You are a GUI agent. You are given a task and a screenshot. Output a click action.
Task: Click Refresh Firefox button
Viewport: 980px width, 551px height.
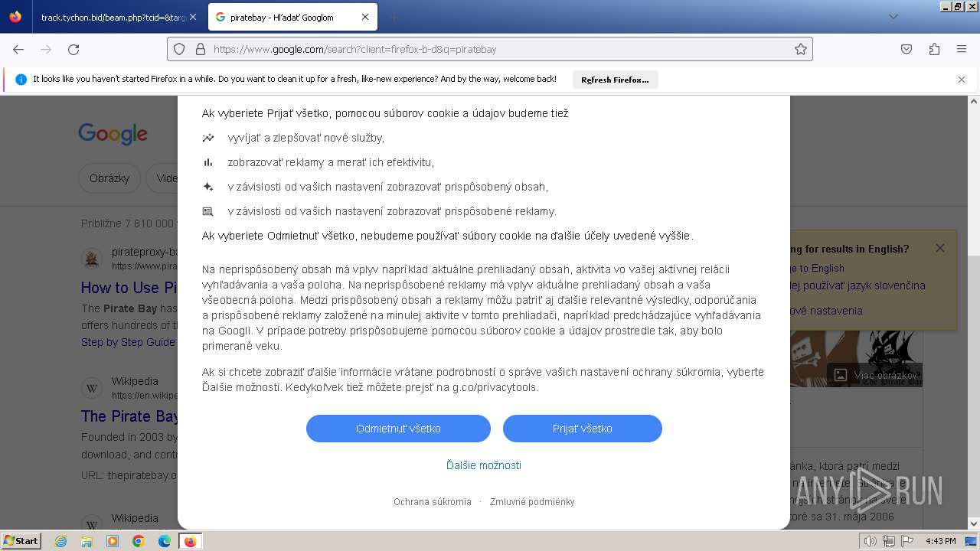(615, 80)
